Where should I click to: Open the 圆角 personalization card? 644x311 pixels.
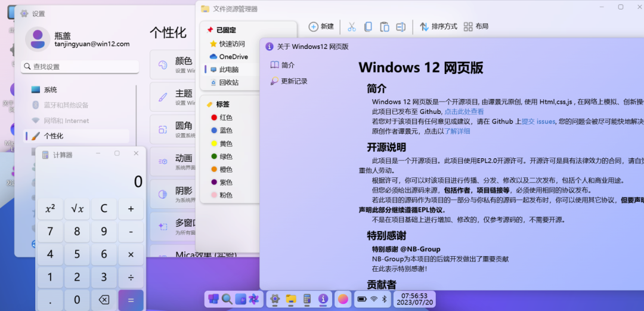coord(174,129)
